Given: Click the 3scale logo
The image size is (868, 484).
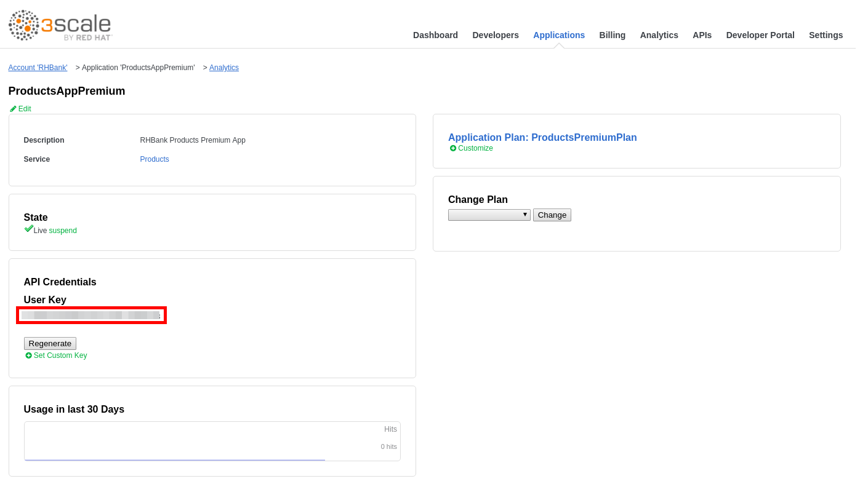Looking at the screenshot, I should [60, 25].
